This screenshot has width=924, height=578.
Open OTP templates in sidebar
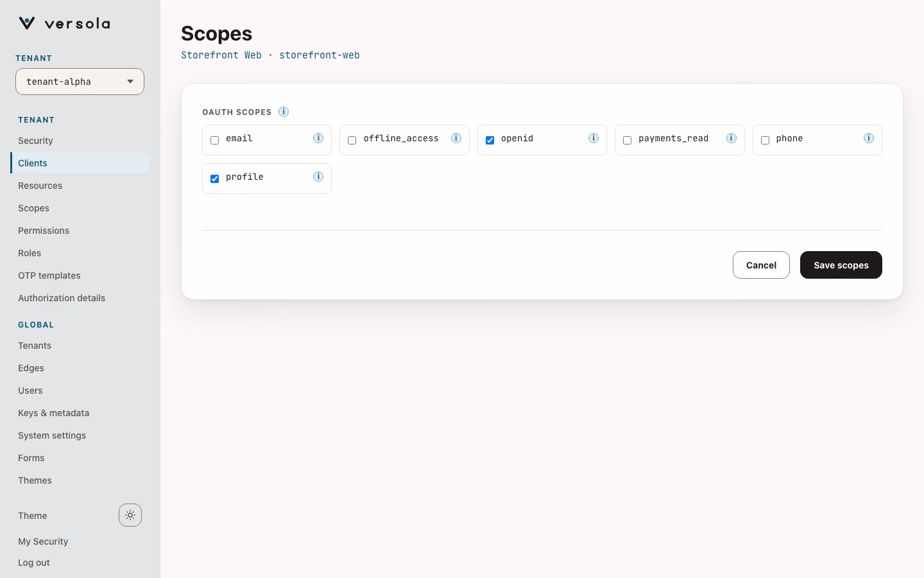tap(80, 276)
